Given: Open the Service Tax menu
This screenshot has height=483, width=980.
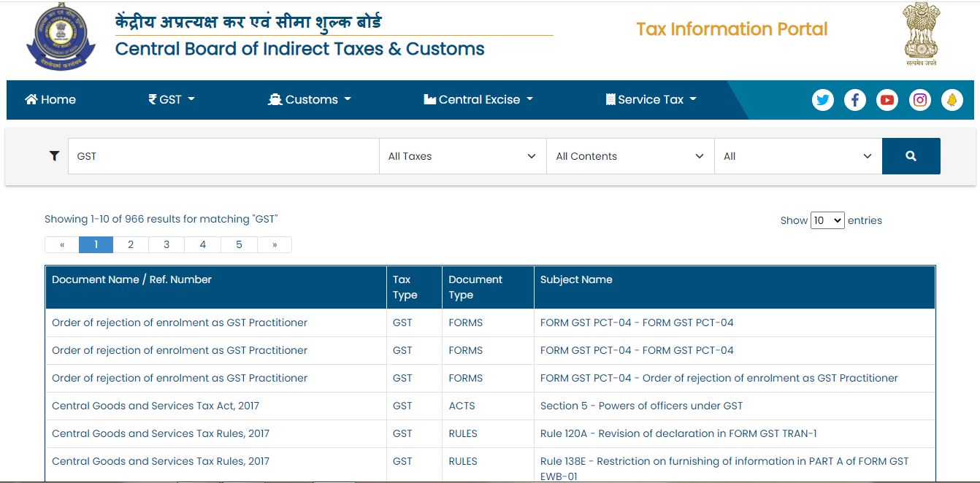Looking at the screenshot, I should (649, 99).
